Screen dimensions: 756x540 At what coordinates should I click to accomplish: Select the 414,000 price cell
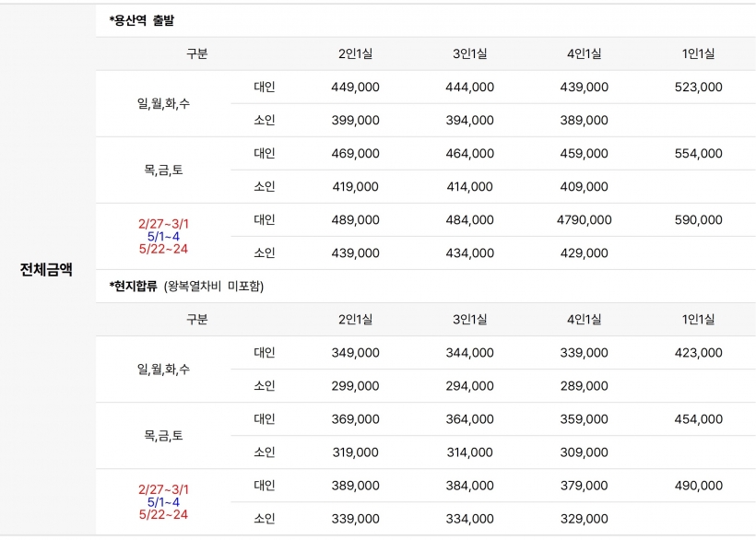tap(469, 187)
